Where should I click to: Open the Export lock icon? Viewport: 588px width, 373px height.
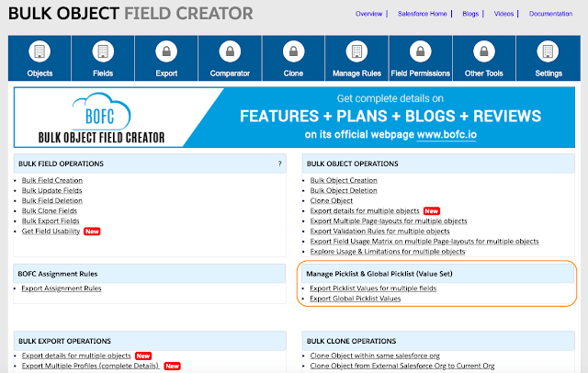tap(166, 51)
